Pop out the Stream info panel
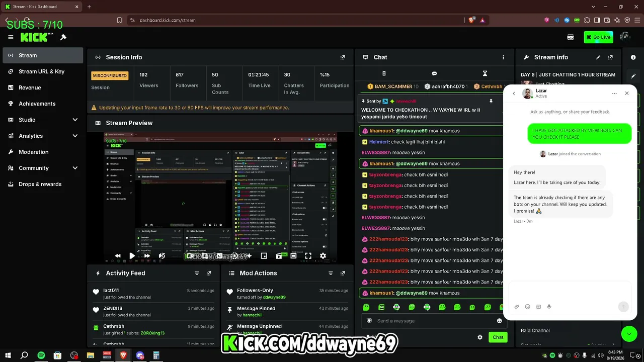The height and width of the screenshot is (362, 644). click(610, 57)
